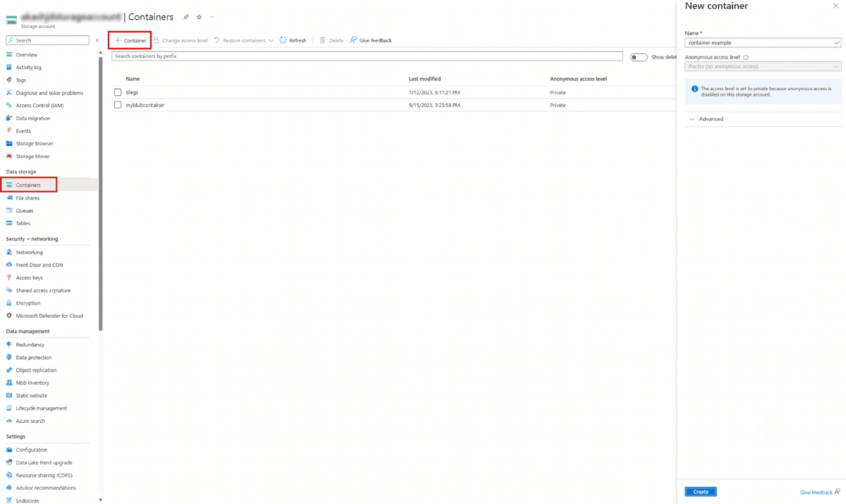Click the + Container toolbar button
This screenshot has width=846, height=504.
tap(130, 40)
